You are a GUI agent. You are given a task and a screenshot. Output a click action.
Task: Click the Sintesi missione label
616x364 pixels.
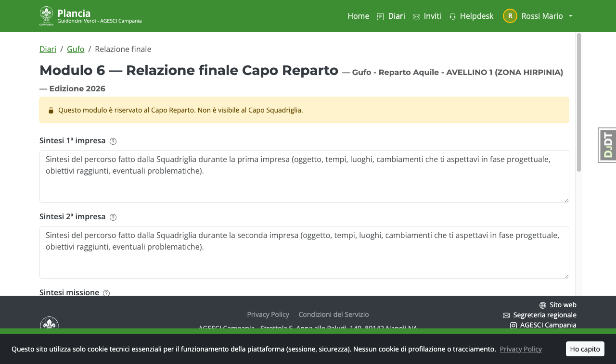click(69, 292)
